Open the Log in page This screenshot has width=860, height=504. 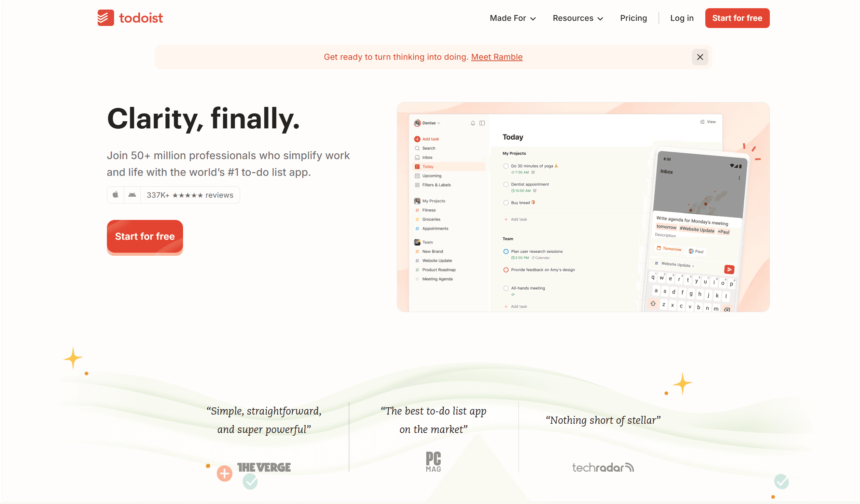click(x=682, y=18)
